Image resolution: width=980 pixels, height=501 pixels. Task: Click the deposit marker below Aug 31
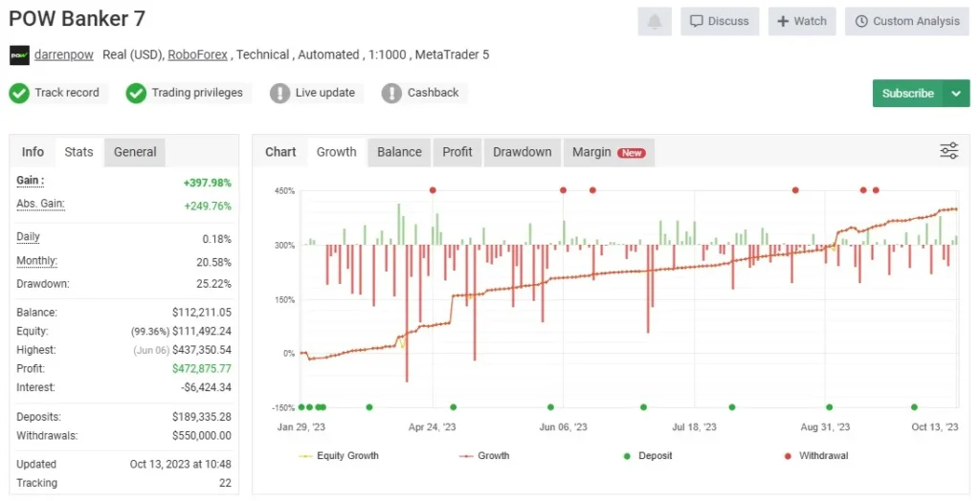(830, 407)
